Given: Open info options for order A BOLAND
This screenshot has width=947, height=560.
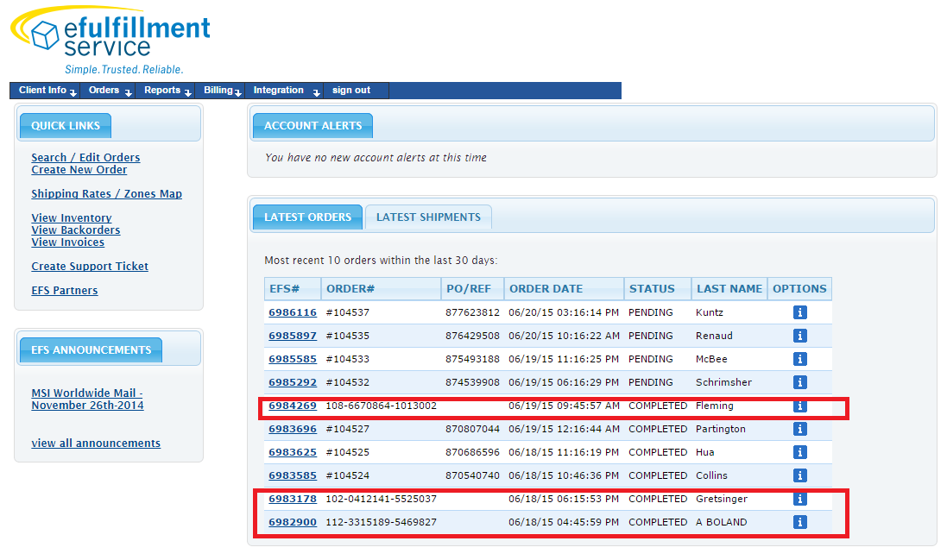Looking at the screenshot, I should click(799, 522).
